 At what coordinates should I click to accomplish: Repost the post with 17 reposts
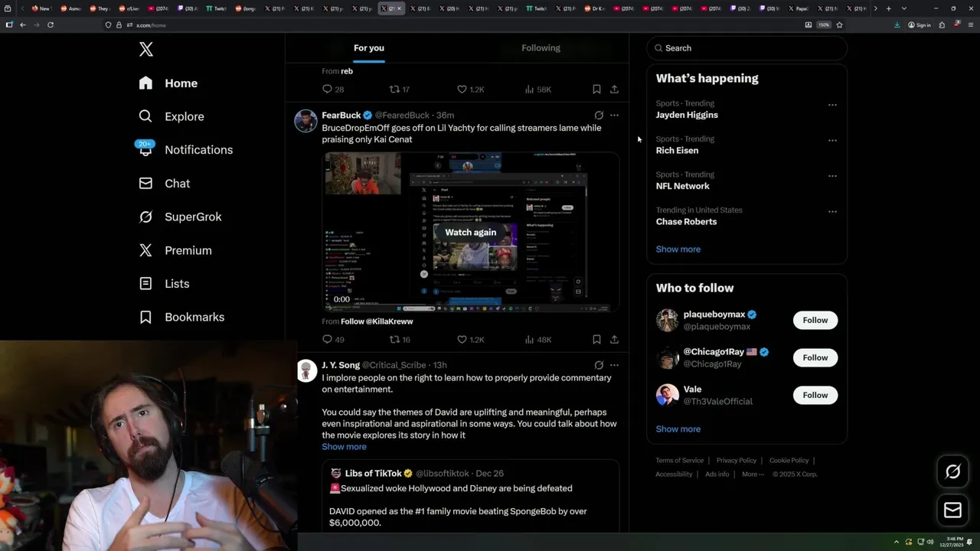click(400, 90)
